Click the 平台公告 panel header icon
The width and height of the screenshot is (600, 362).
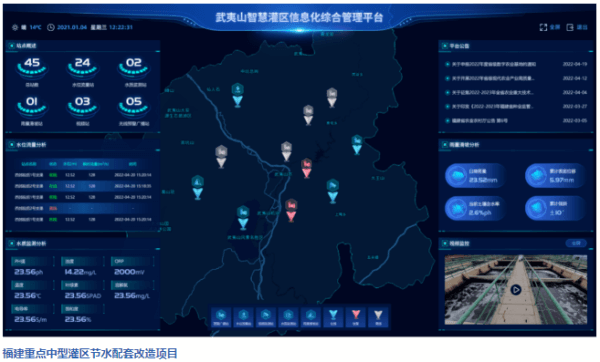point(445,46)
